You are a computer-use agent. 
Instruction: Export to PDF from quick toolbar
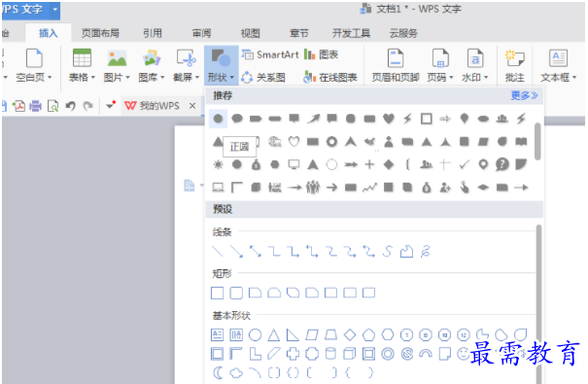click(x=18, y=106)
